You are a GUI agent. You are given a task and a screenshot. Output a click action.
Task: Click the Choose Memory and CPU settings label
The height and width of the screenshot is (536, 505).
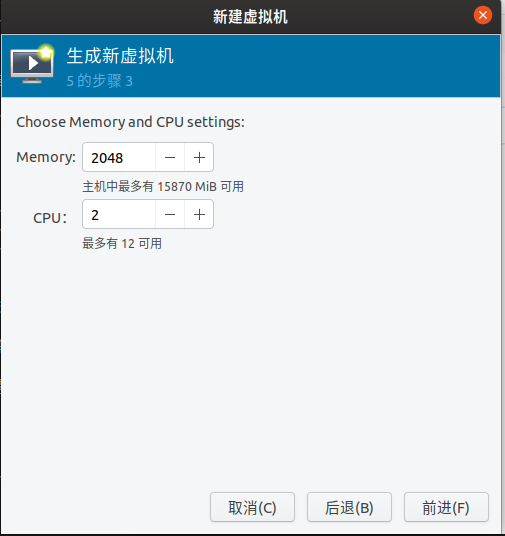click(x=130, y=122)
